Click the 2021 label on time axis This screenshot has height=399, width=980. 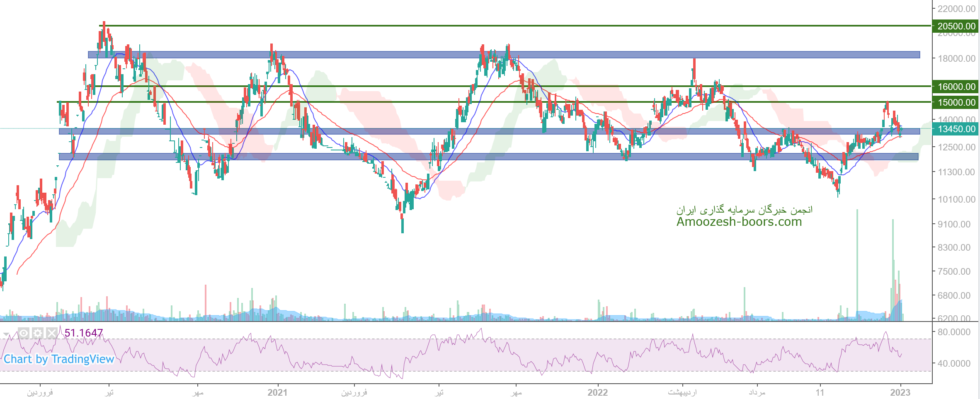pyautogui.click(x=277, y=392)
